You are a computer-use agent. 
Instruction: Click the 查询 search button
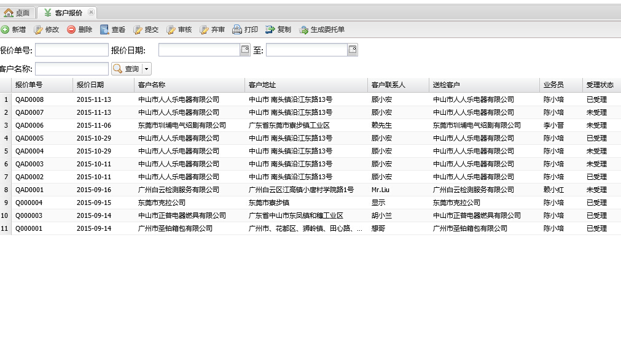[126, 69]
